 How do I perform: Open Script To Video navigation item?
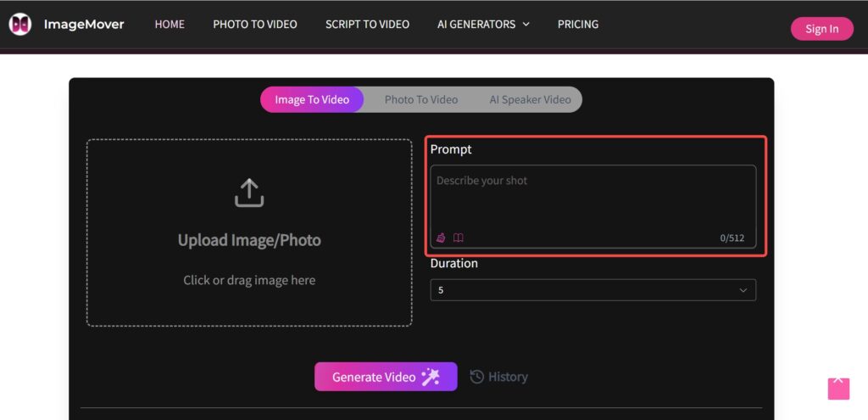[x=368, y=25]
